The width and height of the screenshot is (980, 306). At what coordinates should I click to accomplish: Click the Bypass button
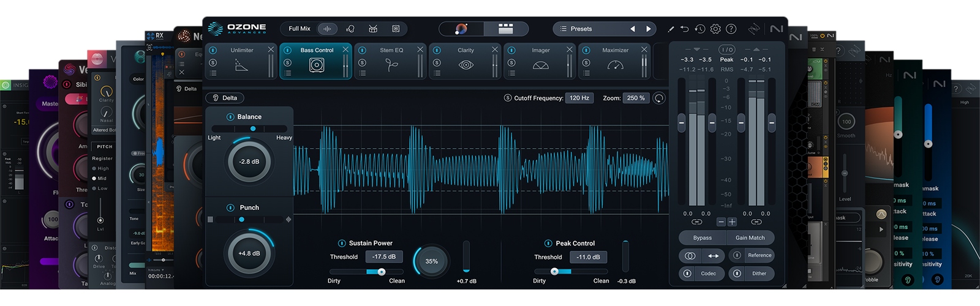pyautogui.click(x=702, y=237)
